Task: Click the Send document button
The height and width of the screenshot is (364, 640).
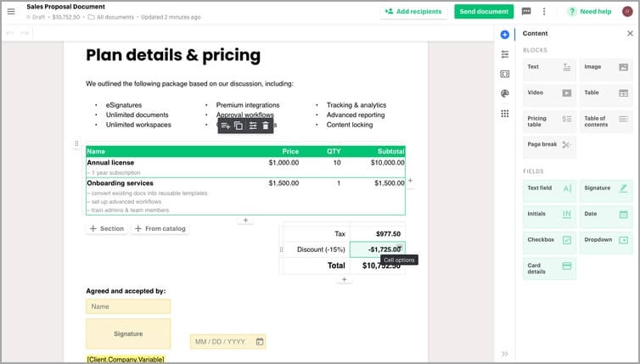Action: pyautogui.click(x=484, y=12)
